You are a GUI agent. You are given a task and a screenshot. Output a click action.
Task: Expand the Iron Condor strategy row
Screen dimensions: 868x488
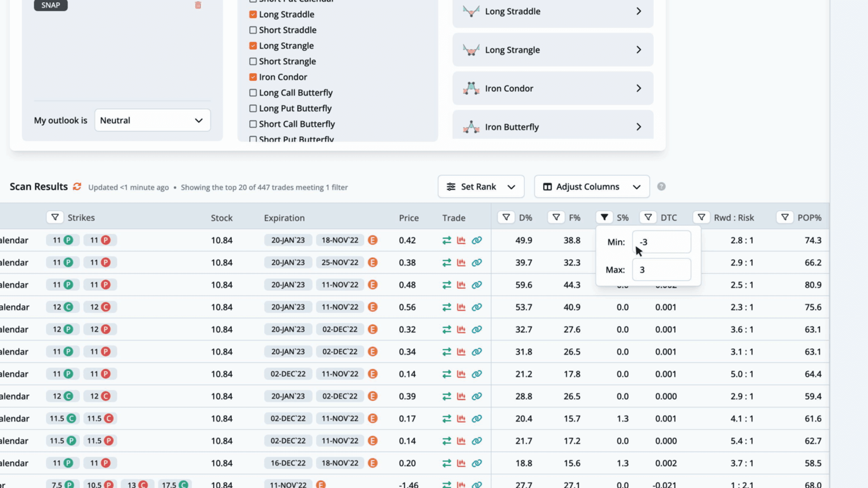click(x=552, y=88)
